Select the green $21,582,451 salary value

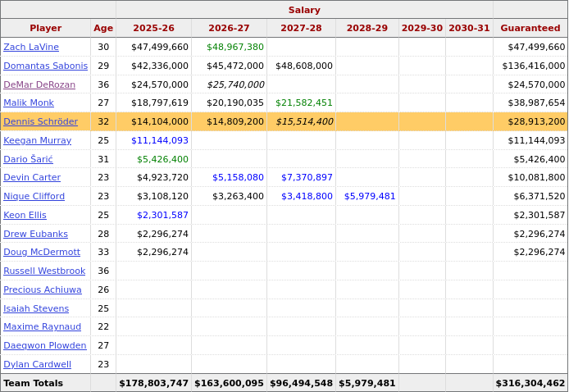point(304,103)
